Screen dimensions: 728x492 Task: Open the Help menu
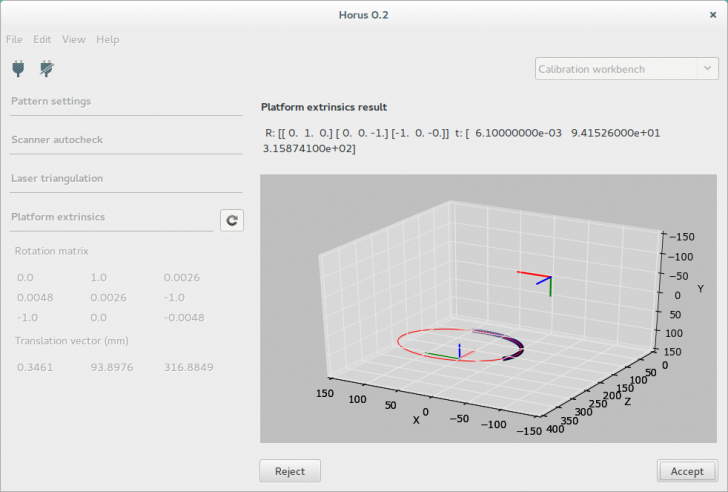click(108, 39)
